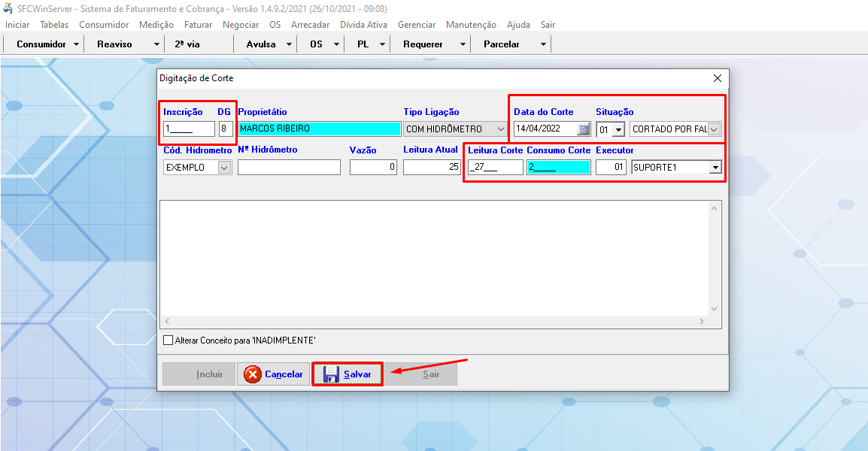Click the horizontal scrollbar right arrow

tap(701, 322)
